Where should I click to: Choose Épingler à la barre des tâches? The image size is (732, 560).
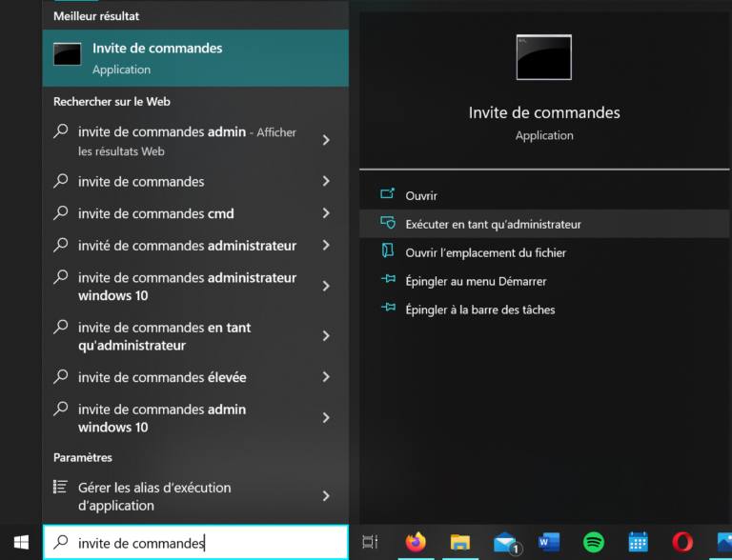click(x=544, y=310)
